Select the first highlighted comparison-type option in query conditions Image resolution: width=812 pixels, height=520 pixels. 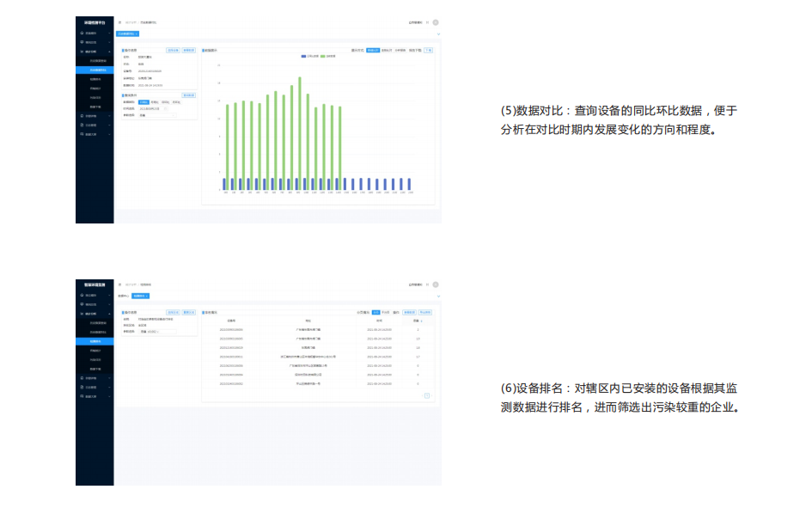pyautogui.click(x=143, y=101)
